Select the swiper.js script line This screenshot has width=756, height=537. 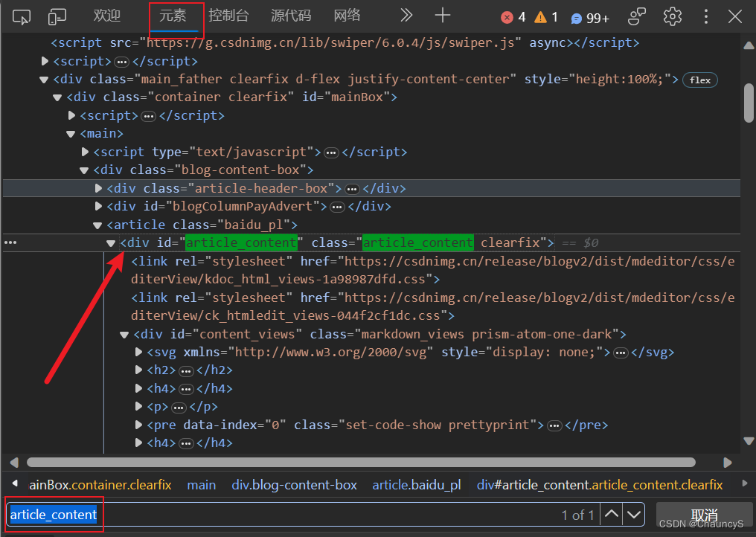point(345,43)
